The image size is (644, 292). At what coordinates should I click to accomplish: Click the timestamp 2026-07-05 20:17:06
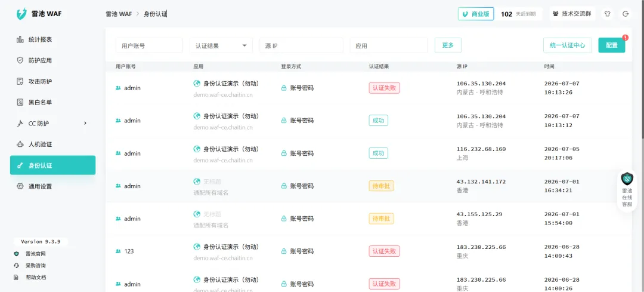(562, 153)
